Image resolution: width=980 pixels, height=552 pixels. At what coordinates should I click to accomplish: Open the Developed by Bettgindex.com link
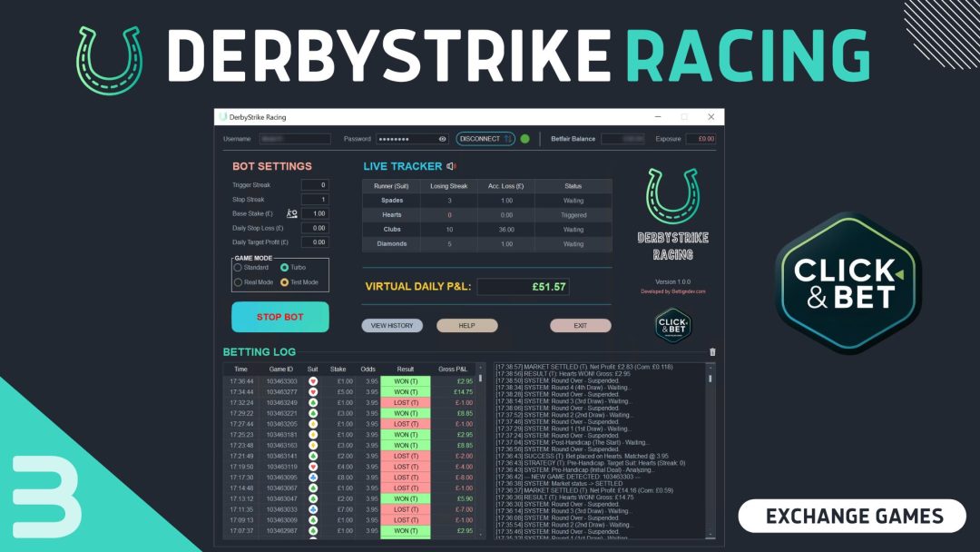click(673, 291)
